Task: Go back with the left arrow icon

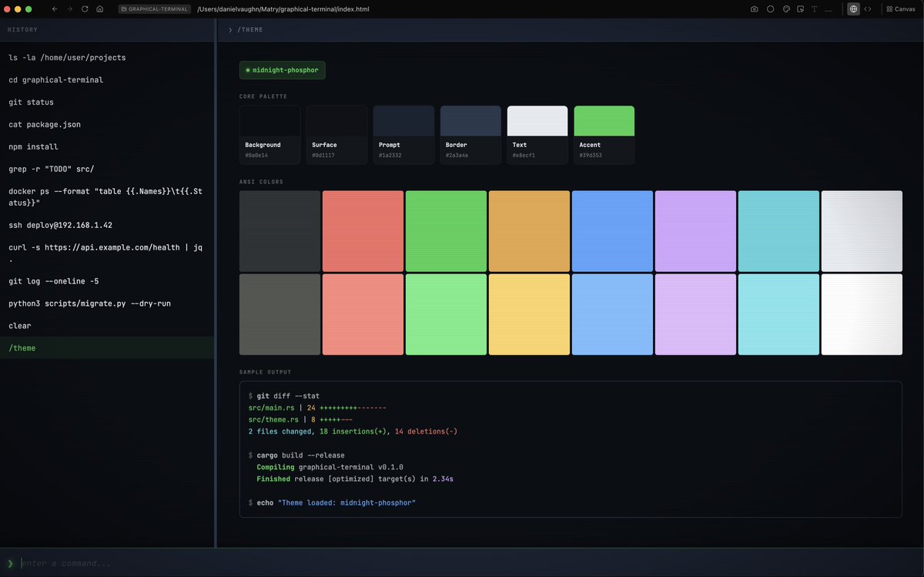Action: (x=54, y=8)
